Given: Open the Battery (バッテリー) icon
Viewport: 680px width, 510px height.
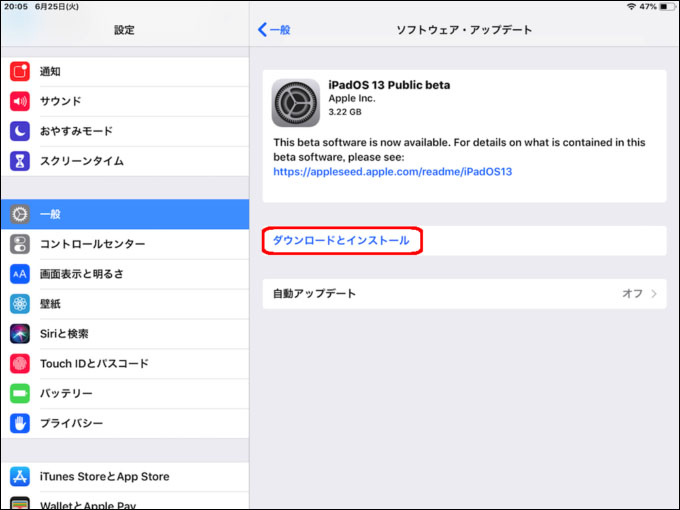Looking at the screenshot, I should [21, 394].
